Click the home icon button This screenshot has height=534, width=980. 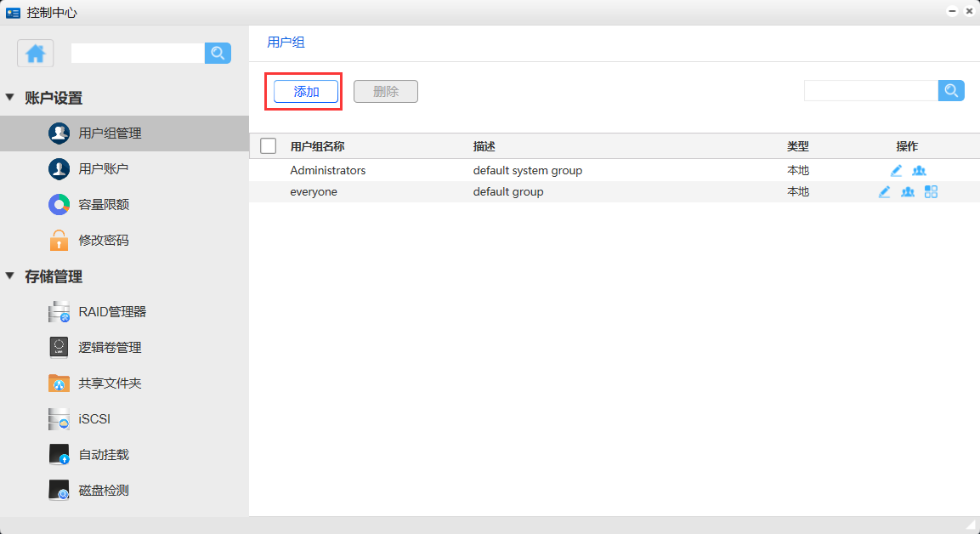[x=36, y=54]
